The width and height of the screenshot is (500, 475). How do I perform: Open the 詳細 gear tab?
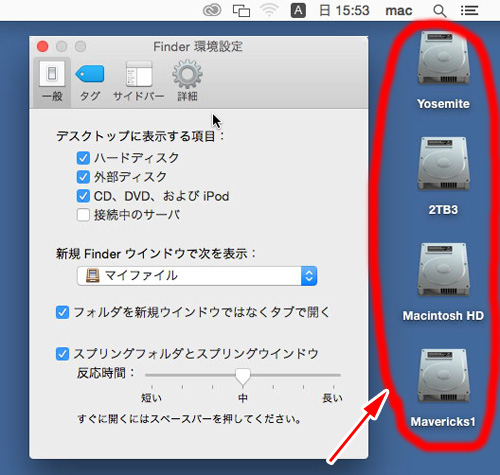tap(187, 82)
